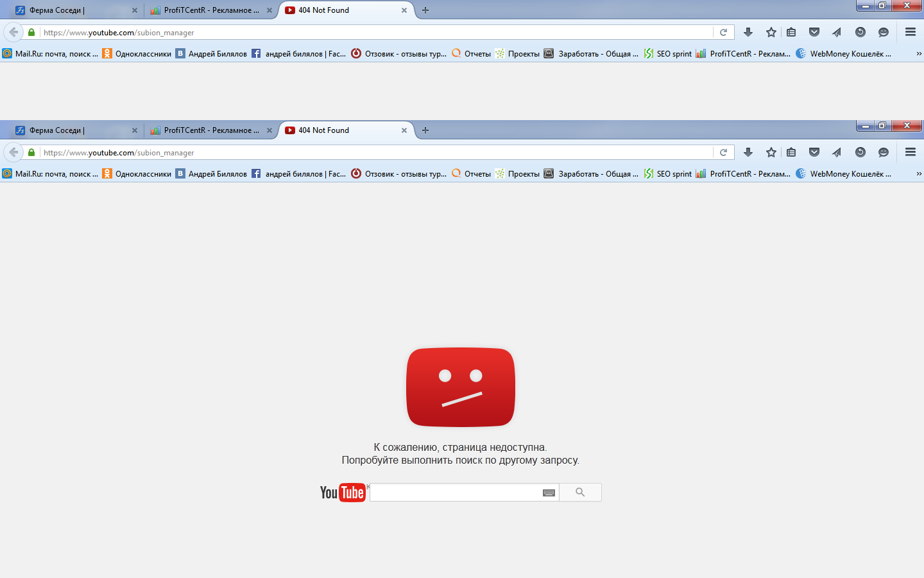Image resolution: width=924 pixels, height=578 pixels.
Task: Click the paper plane icon in lower window
Action: tap(837, 152)
